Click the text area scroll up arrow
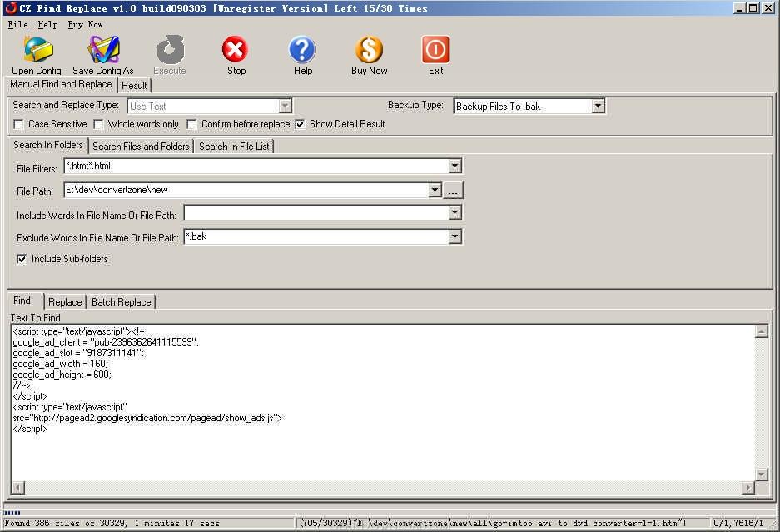This screenshot has height=532, width=780. (x=761, y=331)
